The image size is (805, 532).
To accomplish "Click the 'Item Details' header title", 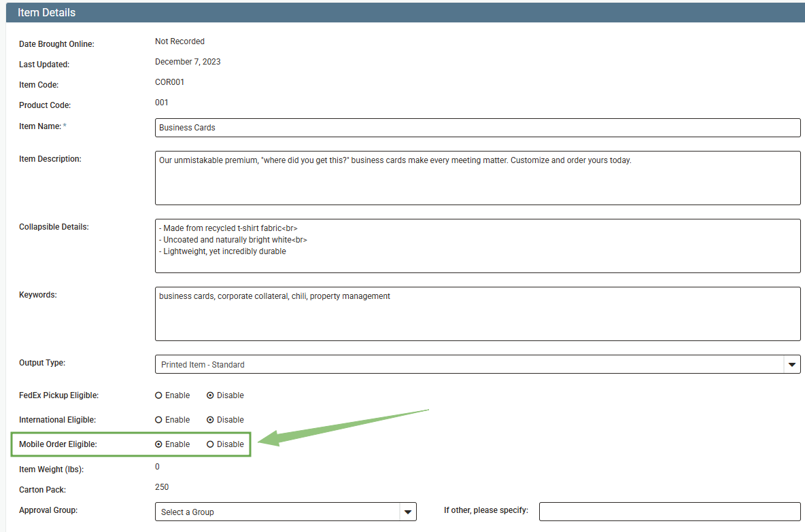I will tap(47, 12).
